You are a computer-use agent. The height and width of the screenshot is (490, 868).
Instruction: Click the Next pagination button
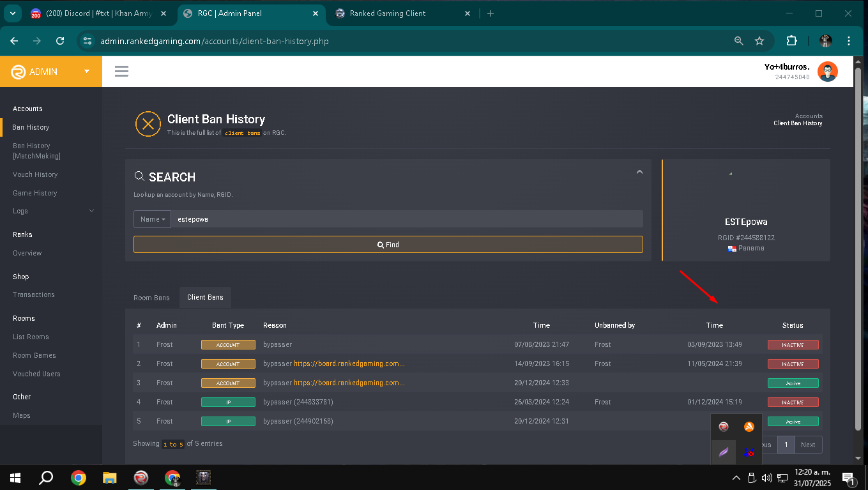click(x=808, y=445)
